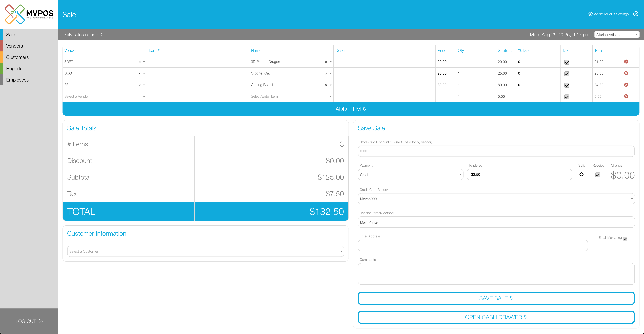The width and height of the screenshot is (644, 334).
Task: Open the Credit Card Reader Move5000 dropdown
Action: 496,199
